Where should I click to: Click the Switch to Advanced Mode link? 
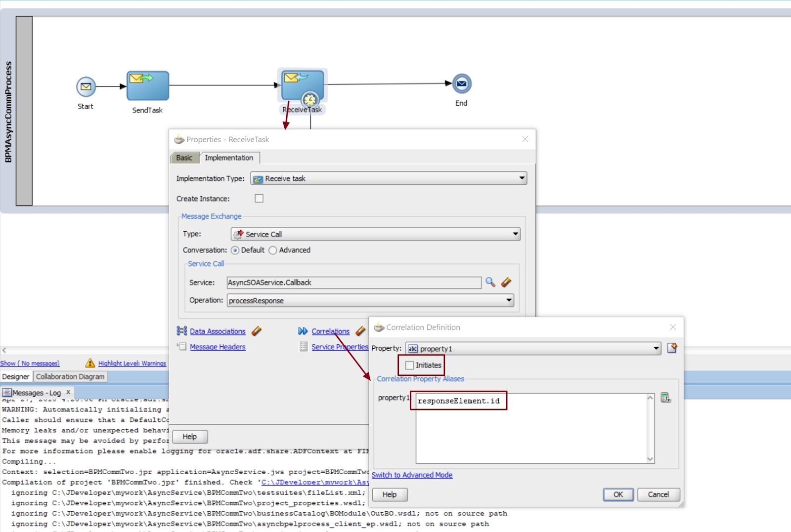[x=412, y=475]
